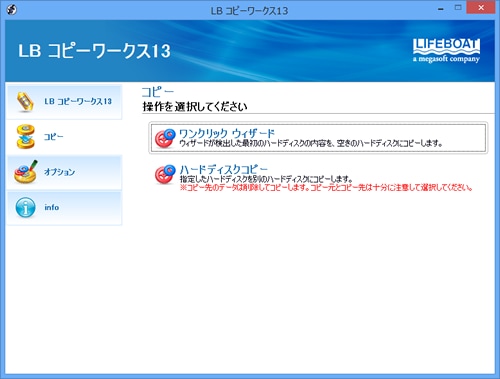
Task: Click the LB コピーワークス13 banner title
Action: coord(94,51)
